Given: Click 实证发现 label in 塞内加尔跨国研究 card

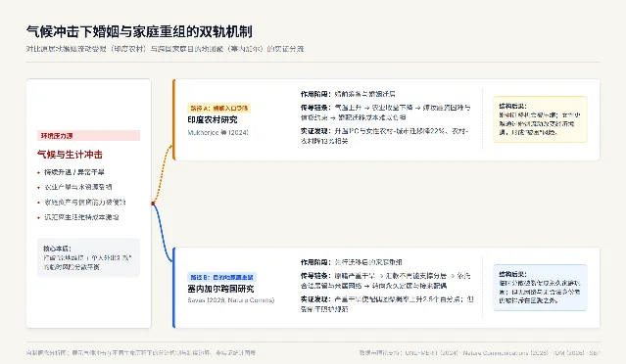Looking at the screenshot, I should (315, 299).
